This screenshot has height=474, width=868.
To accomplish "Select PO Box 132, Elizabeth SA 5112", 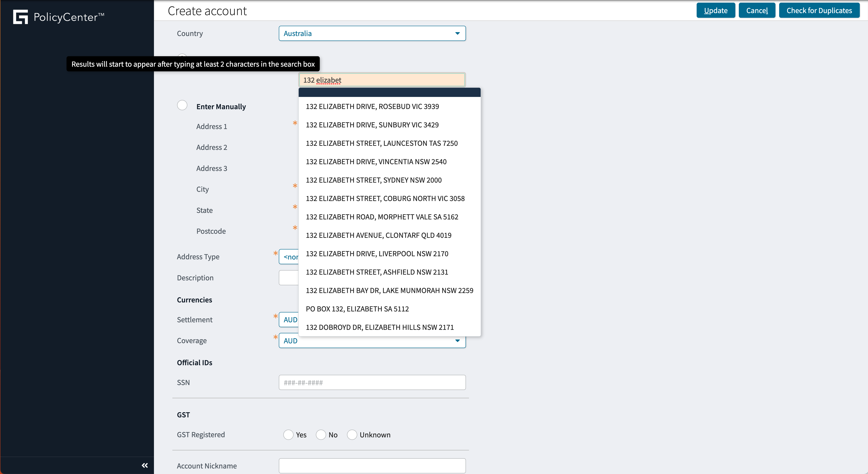I will pyautogui.click(x=357, y=309).
